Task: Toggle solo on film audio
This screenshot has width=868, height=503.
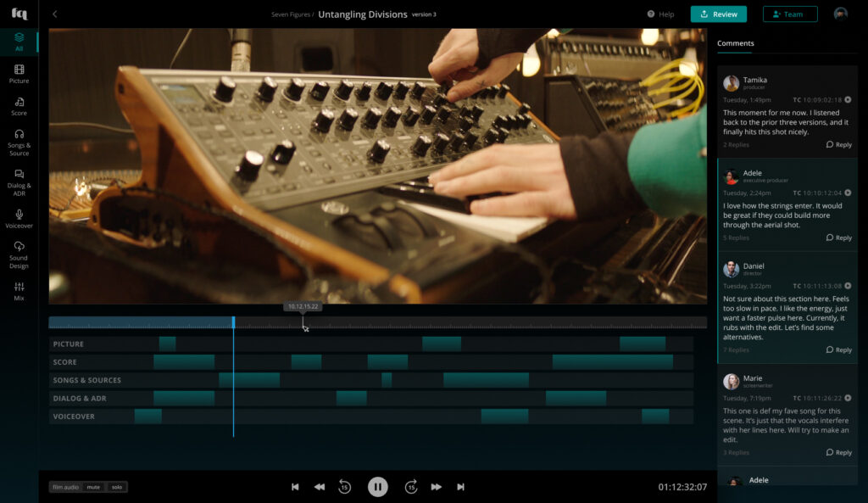Action: 116,487
